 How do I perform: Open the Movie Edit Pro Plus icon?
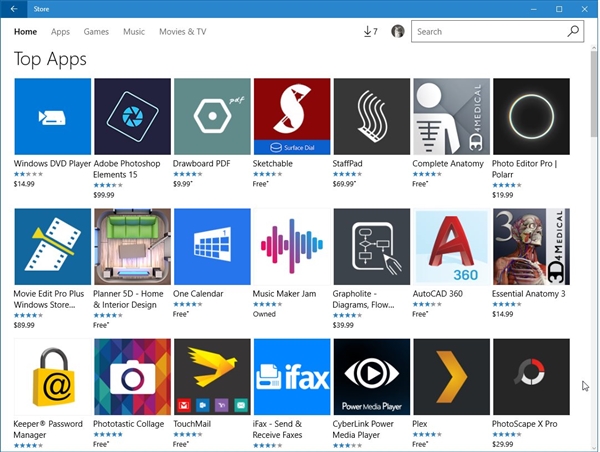pyautogui.click(x=53, y=246)
